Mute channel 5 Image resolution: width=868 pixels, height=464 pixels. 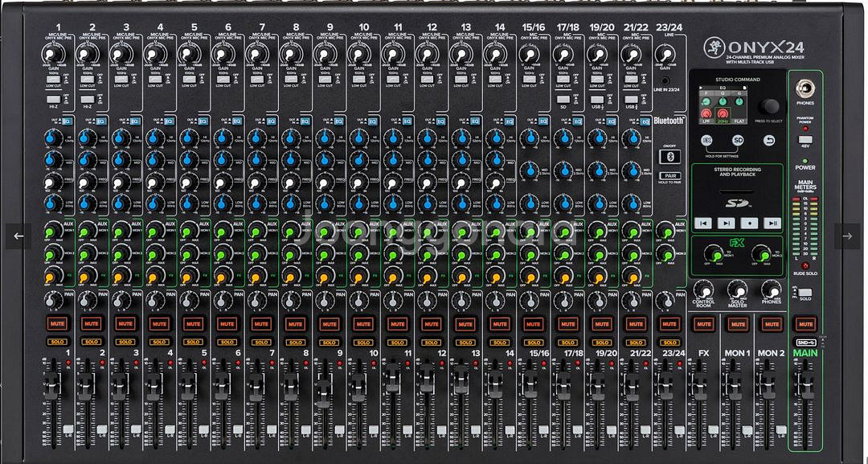click(193, 323)
